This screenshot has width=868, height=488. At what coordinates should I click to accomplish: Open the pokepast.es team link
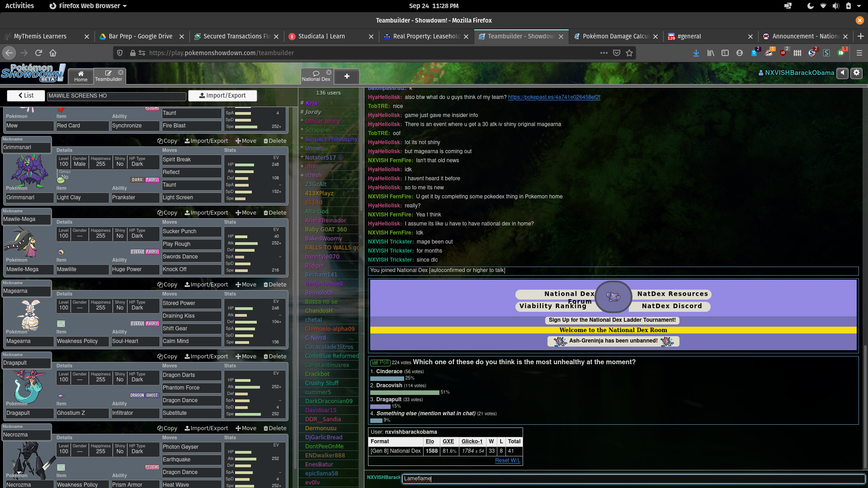tap(554, 97)
